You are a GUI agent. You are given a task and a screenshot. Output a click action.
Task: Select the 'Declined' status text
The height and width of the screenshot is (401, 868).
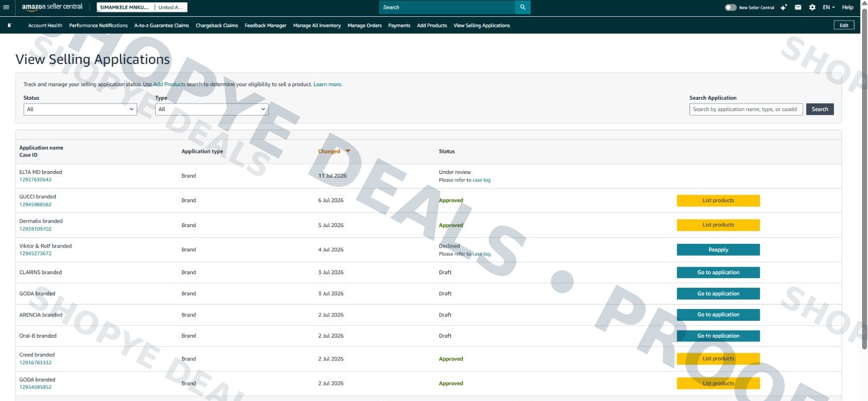(449, 246)
